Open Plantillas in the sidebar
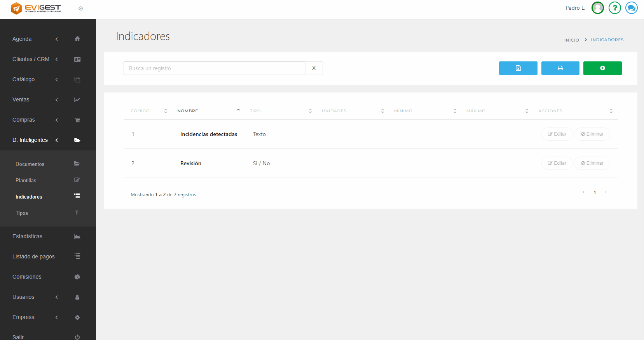Image resolution: width=644 pixels, height=340 pixels. click(26, 180)
